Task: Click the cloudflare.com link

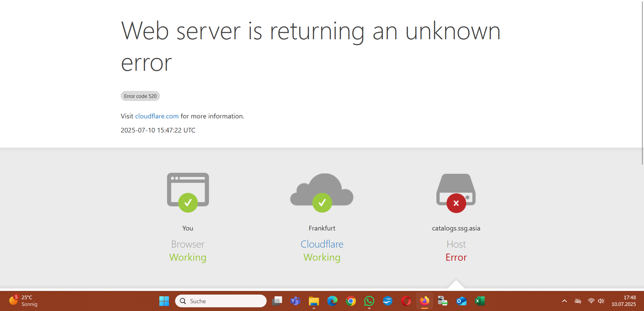Action: click(157, 116)
